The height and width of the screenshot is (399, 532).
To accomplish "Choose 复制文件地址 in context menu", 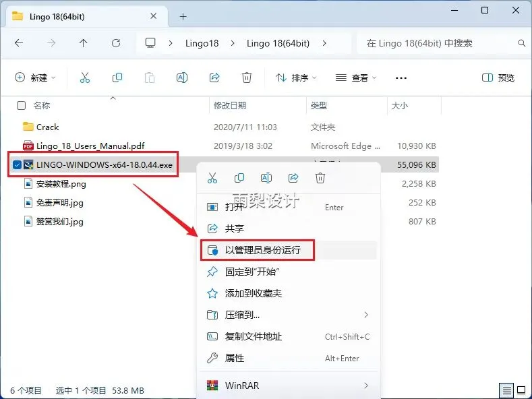I will 288,336.
